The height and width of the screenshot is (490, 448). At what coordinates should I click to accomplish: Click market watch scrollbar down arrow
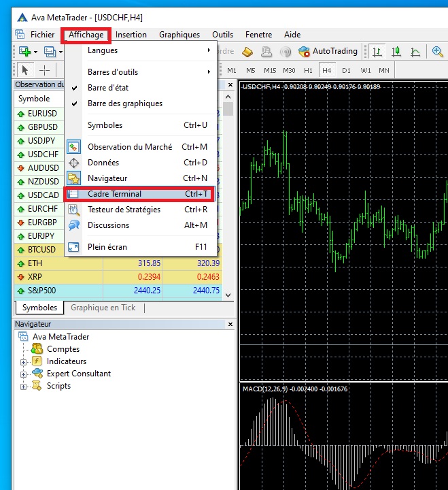[x=228, y=295]
